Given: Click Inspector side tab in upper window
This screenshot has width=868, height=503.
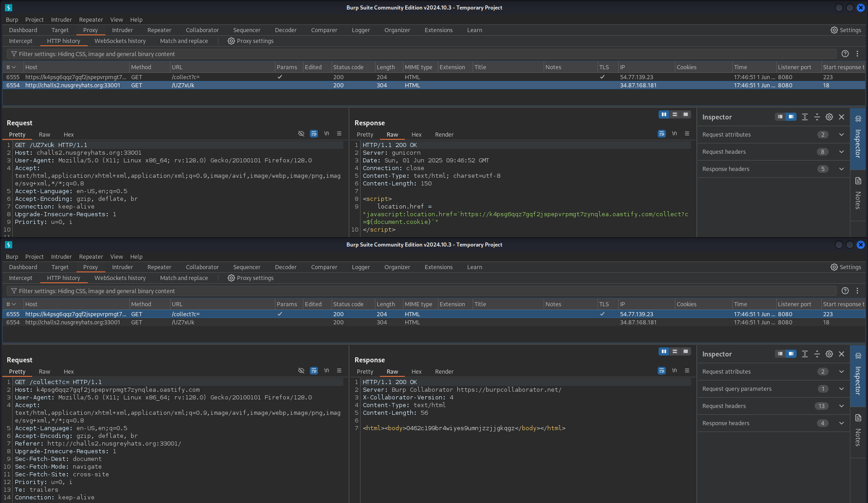Looking at the screenshot, I should [858, 138].
